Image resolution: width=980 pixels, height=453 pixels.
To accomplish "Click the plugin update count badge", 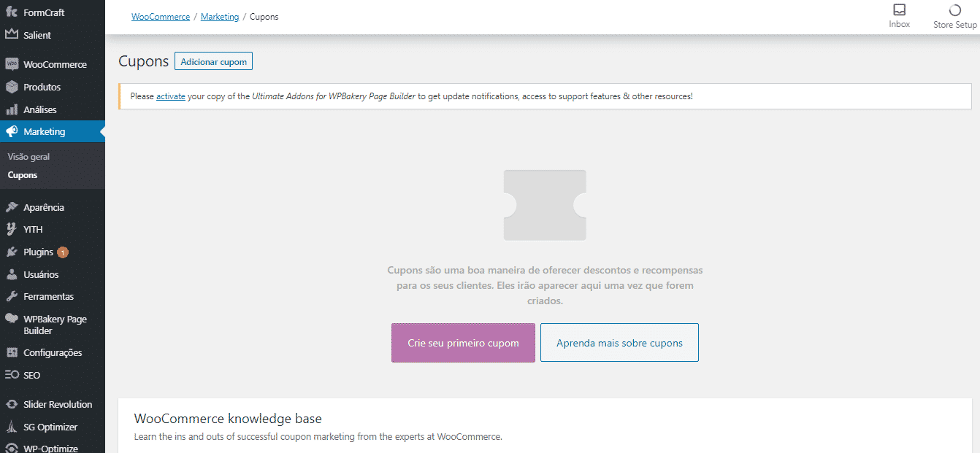I will [63, 252].
